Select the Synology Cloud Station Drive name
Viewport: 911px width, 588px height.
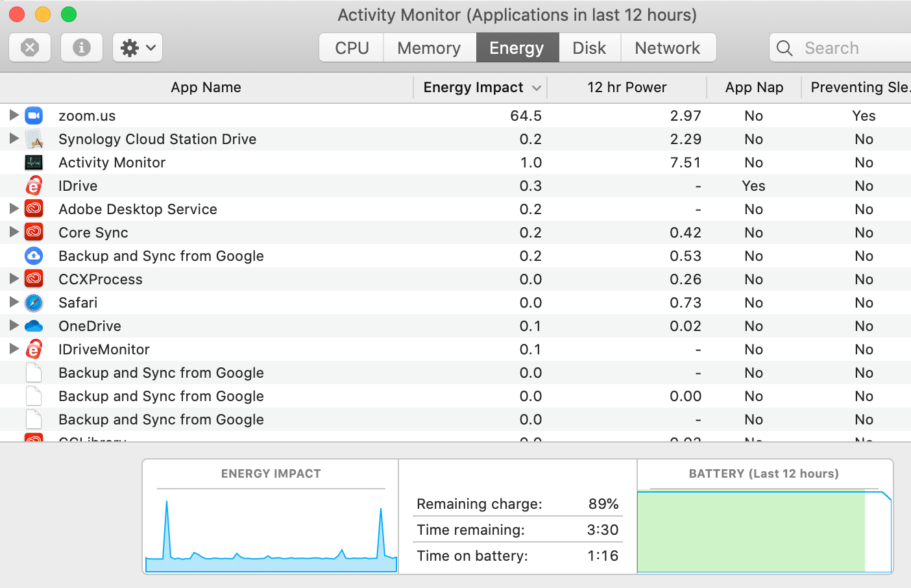pyautogui.click(x=158, y=140)
